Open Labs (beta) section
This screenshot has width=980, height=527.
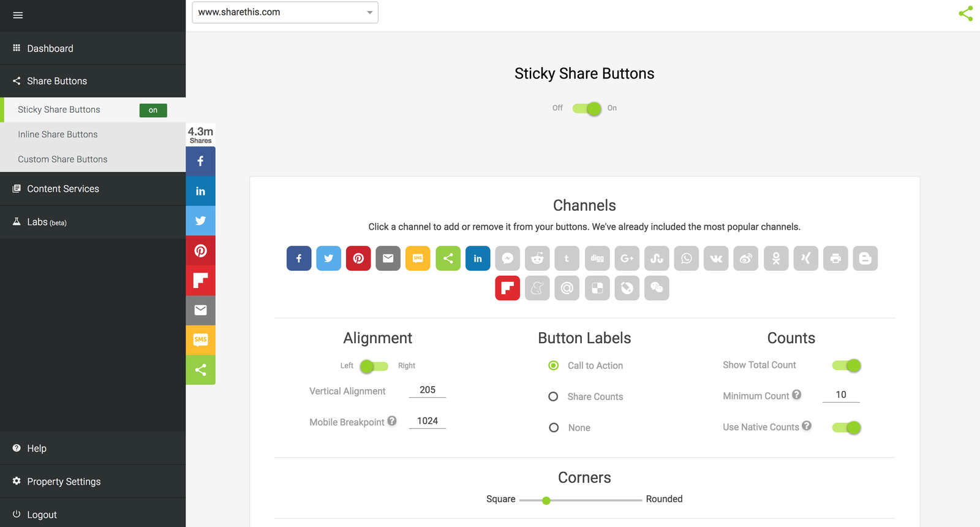pos(92,222)
